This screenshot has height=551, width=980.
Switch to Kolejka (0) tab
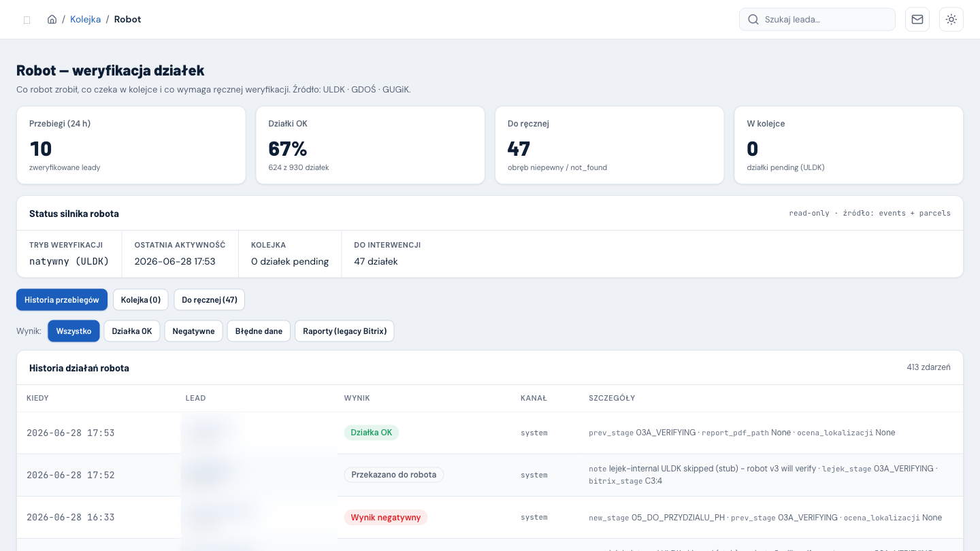(x=141, y=299)
